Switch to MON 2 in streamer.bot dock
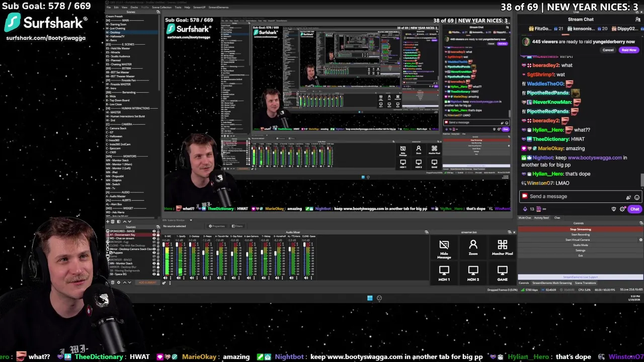Image resolution: width=644 pixels, height=362 pixels. (x=473, y=274)
